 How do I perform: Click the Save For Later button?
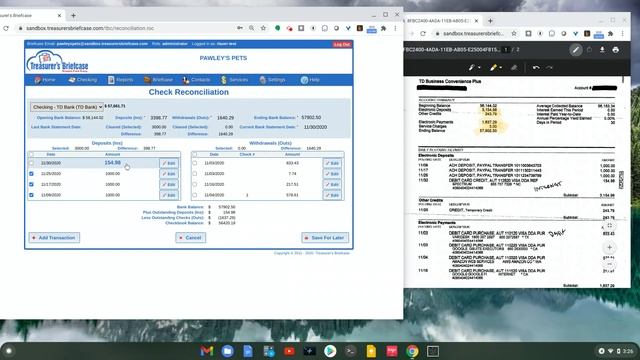pos(325,238)
